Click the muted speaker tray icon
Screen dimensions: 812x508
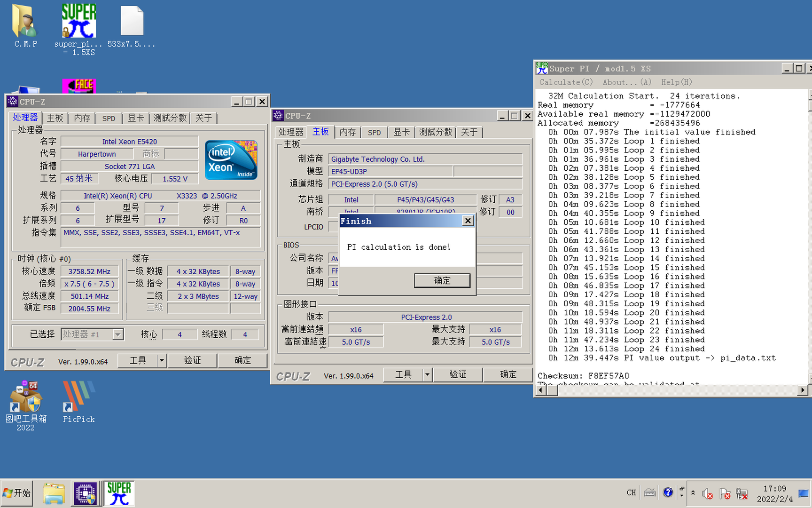708,493
